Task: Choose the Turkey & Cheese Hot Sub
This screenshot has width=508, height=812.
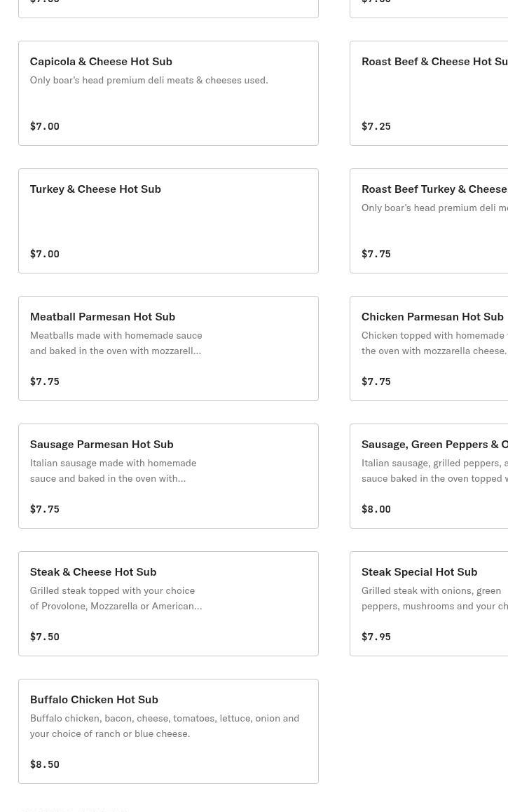Action: point(168,221)
